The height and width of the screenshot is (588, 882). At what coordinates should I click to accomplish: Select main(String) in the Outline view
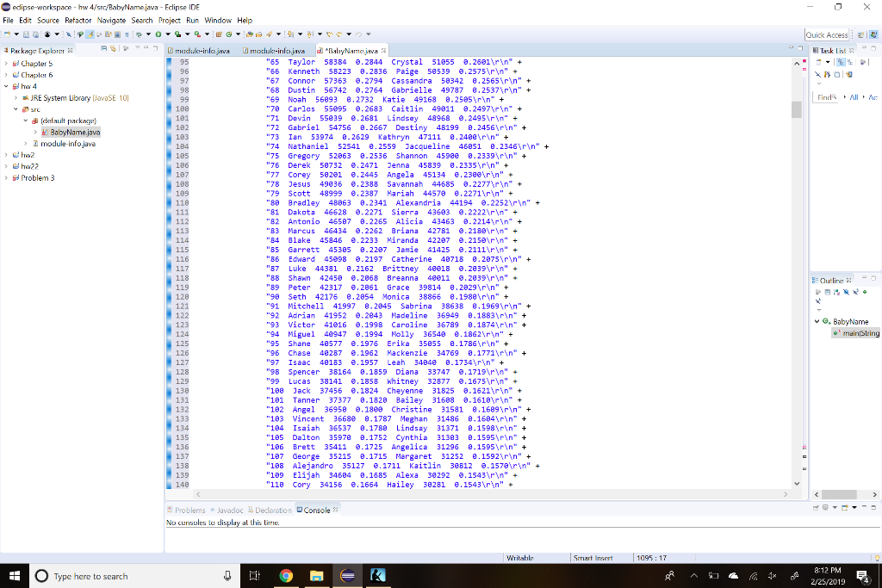point(859,332)
